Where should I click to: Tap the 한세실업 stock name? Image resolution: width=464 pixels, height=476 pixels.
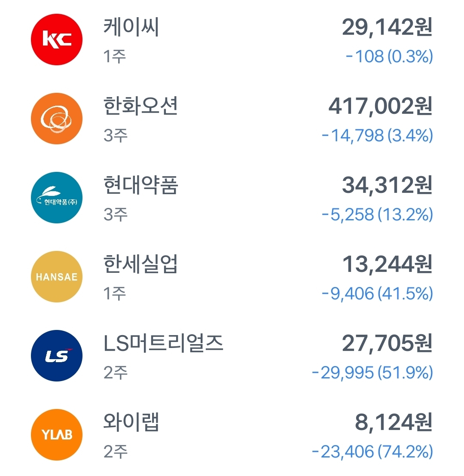click(x=140, y=264)
